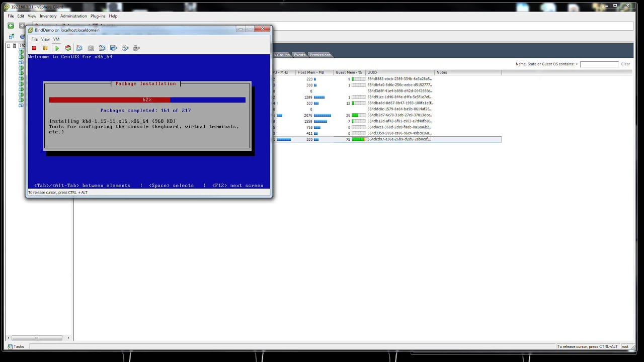Select row with UUID 564d91cc-1d46-844e
Screen dimensions: 644x362
pos(399,97)
